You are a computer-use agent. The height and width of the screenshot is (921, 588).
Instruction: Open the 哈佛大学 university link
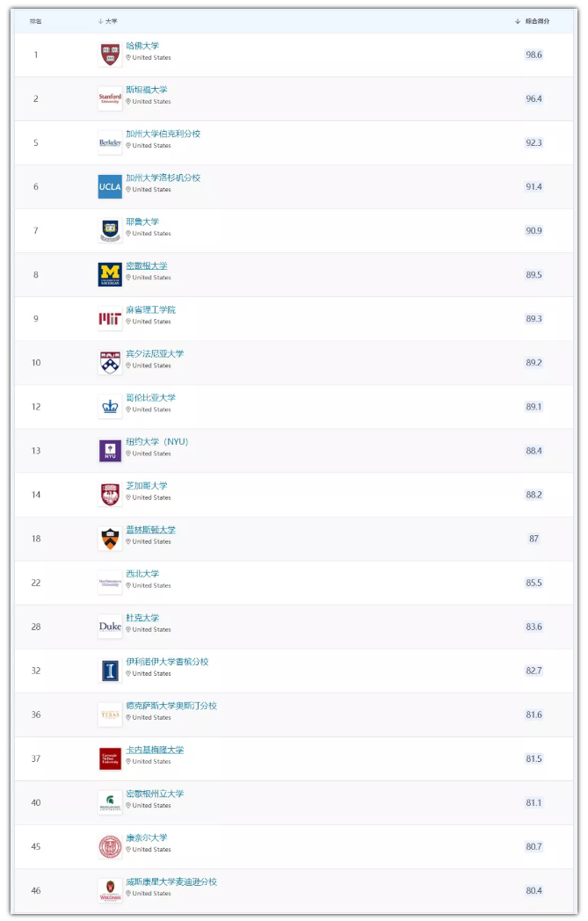(x=142, y=46)
